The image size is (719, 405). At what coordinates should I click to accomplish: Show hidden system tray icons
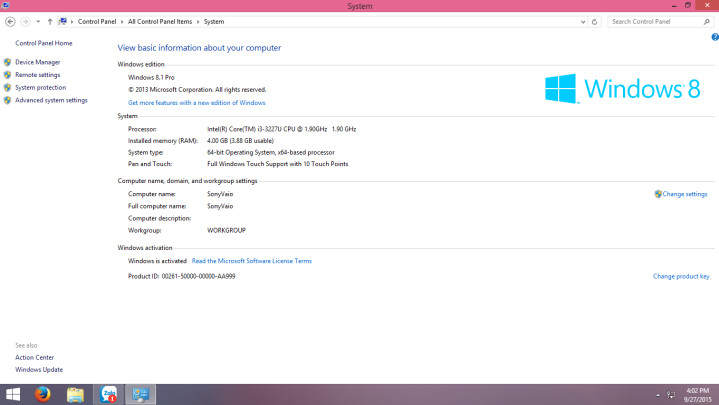point(657,395)
